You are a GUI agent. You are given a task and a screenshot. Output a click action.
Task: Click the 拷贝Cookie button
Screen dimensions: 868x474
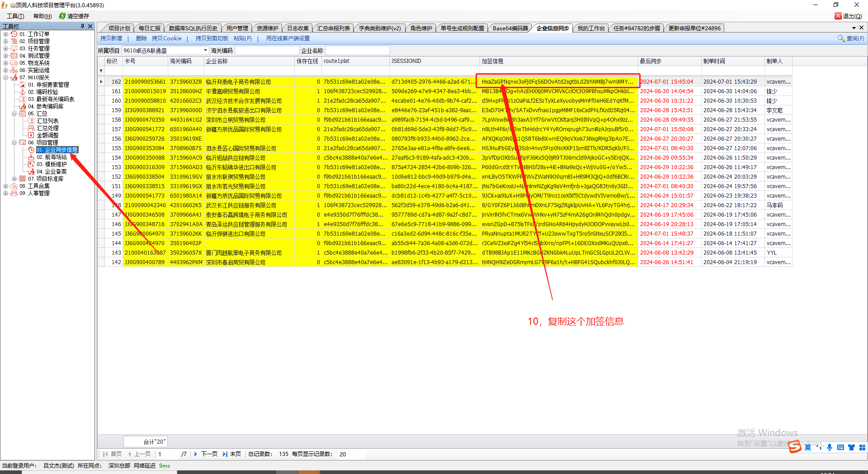coord(166,38)
